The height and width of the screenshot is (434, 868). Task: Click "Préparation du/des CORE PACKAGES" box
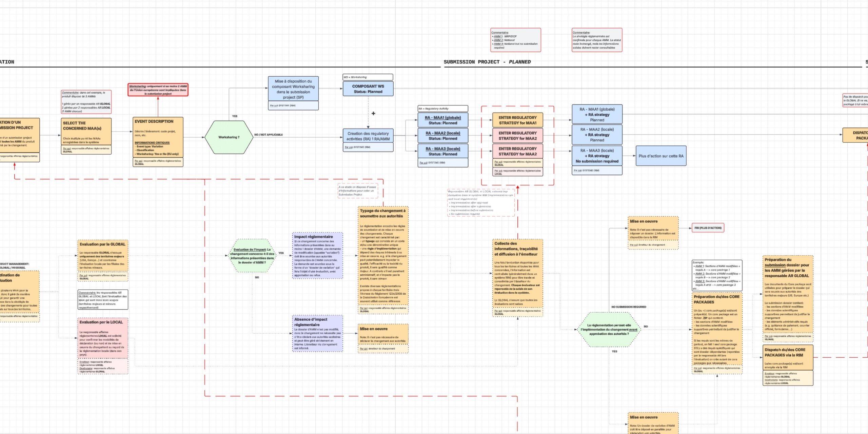(717, 329)
